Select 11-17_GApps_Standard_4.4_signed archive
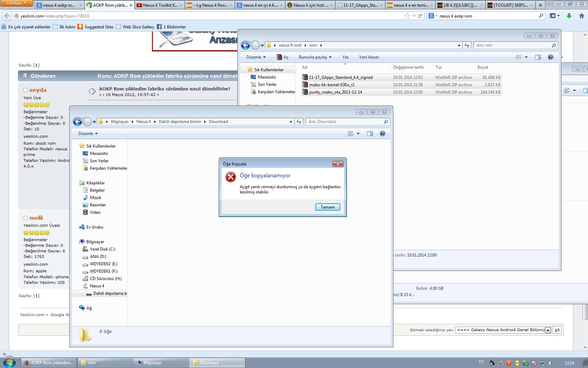The width and height of the screenshot is (588, 368). [x=401, y=77]
